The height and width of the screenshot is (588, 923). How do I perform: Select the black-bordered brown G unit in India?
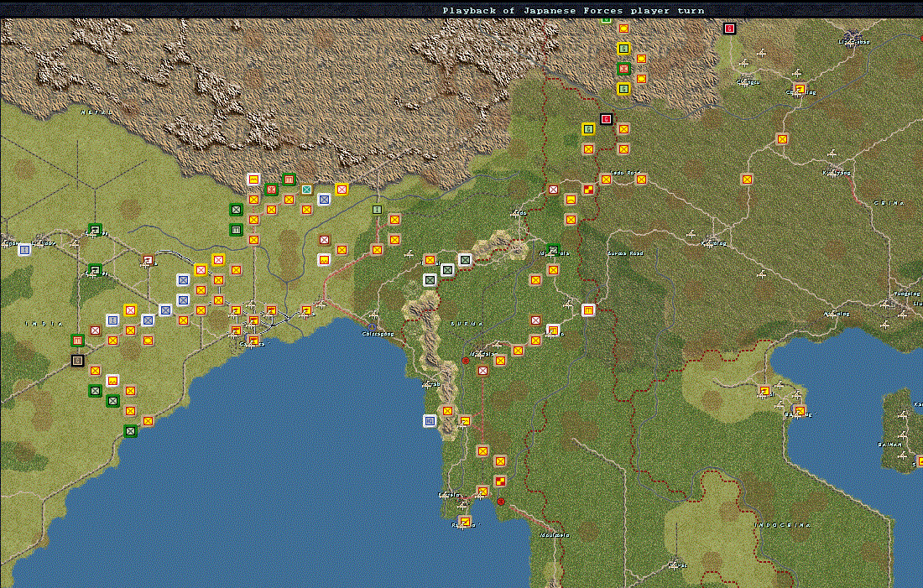pyautogui.click(x=77, y=360)
